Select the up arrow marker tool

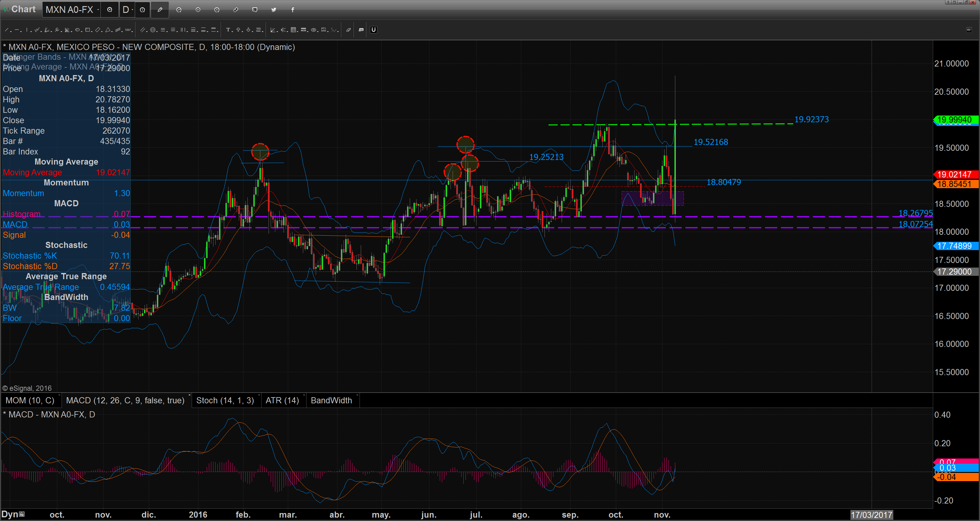coord(238,30)
